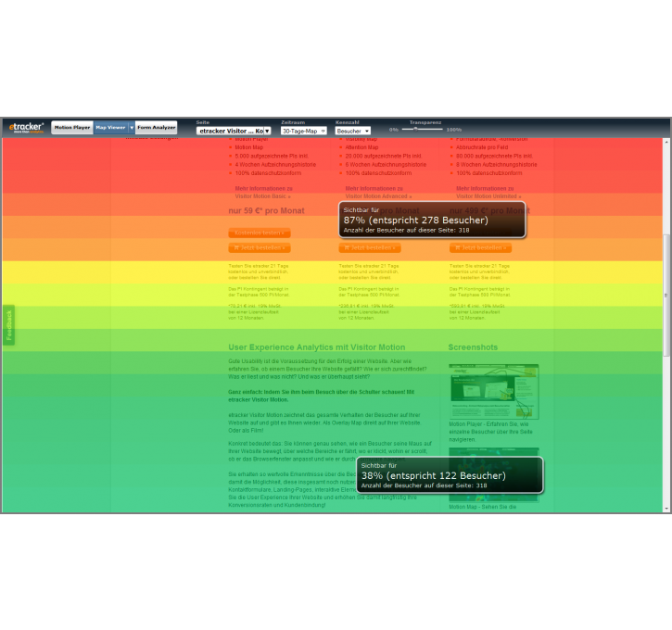The image size is (672, 630).
Task: Select the Map Viewer tab
Action: [110, 128]
